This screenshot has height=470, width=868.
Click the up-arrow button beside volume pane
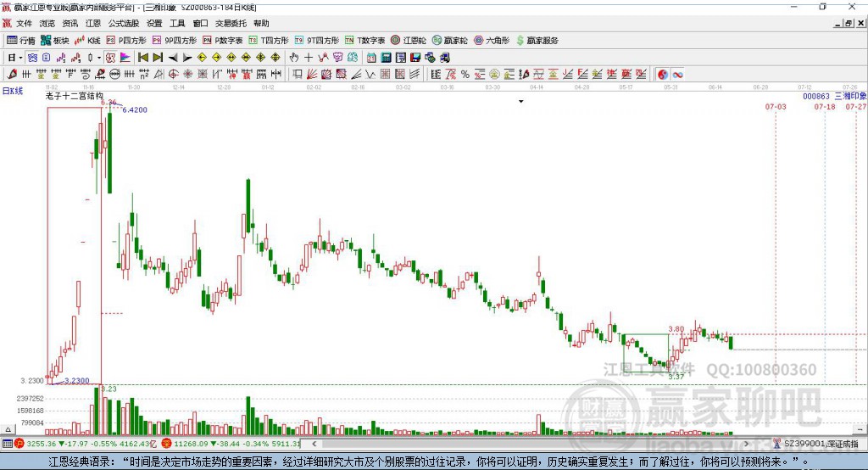point(8,429)
